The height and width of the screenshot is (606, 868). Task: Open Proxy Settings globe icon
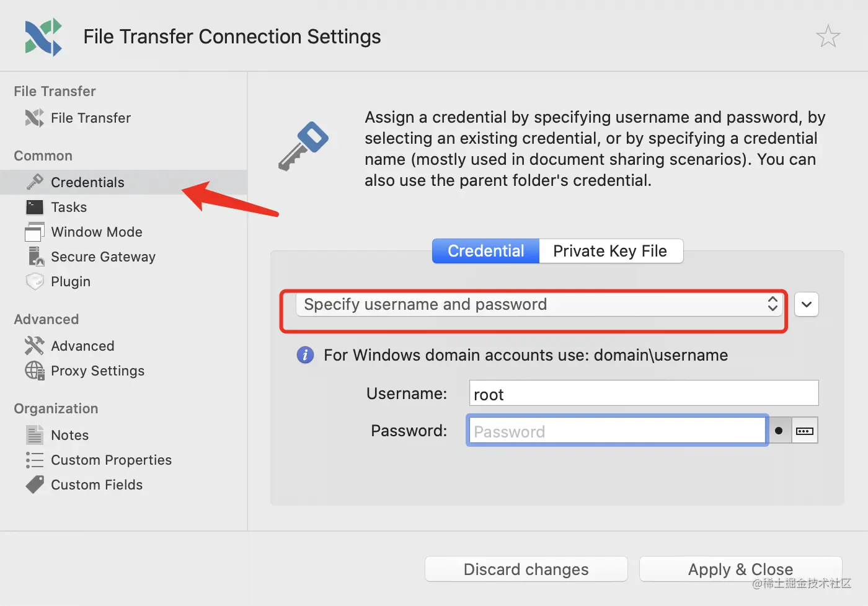pos(35,371)
